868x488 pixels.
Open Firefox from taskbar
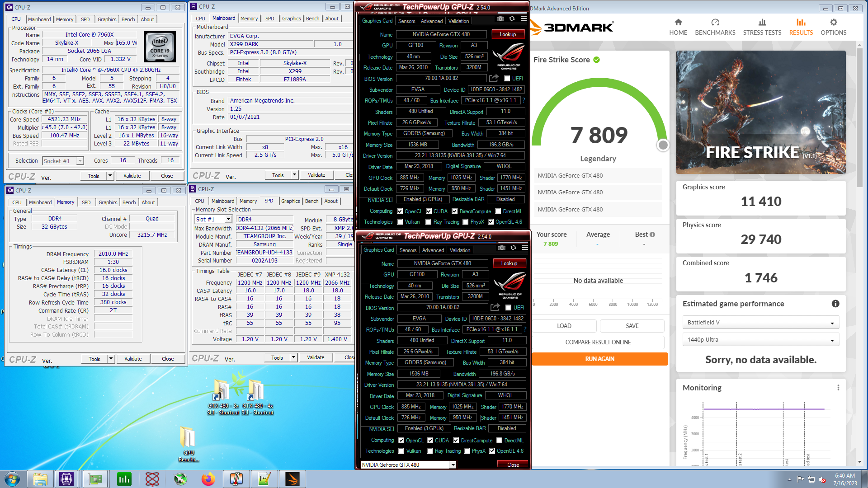tap(208, 479)
